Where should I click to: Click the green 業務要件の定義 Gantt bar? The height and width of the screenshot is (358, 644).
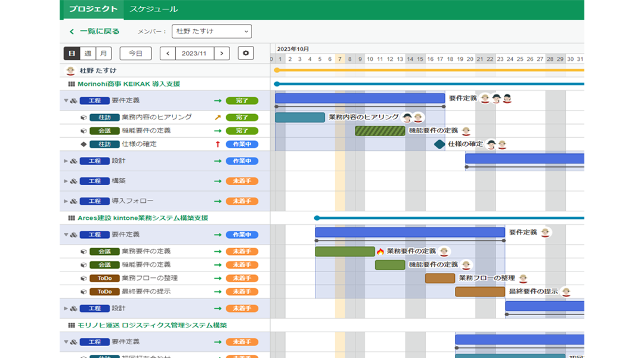(345, 251)
